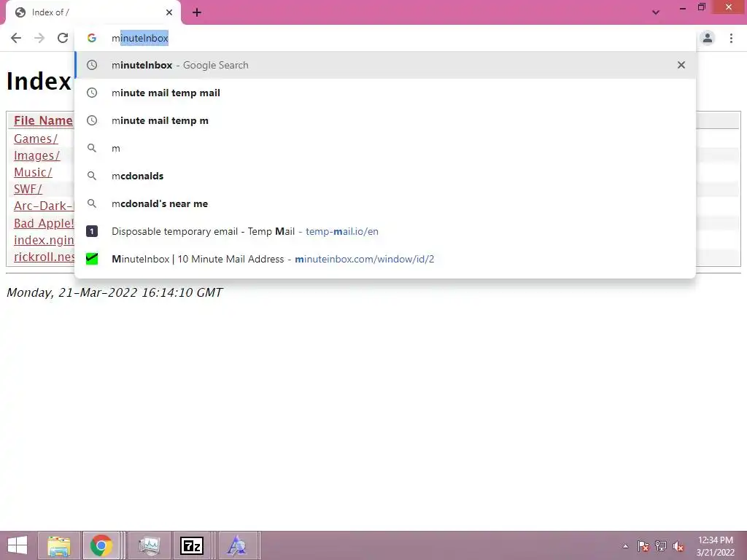Open the rickroll.nes file link
Screen dimensions: 747x560
44,257
